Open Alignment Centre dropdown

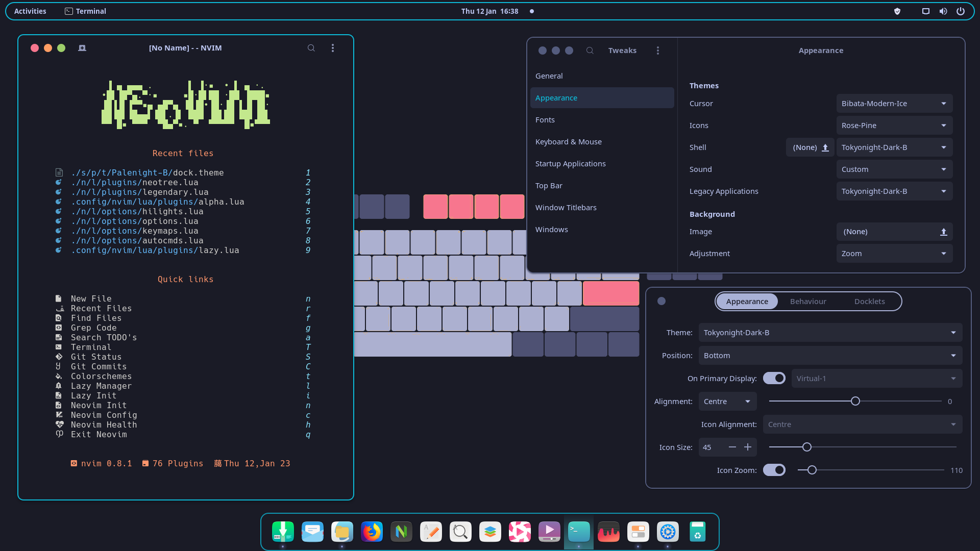727,402
